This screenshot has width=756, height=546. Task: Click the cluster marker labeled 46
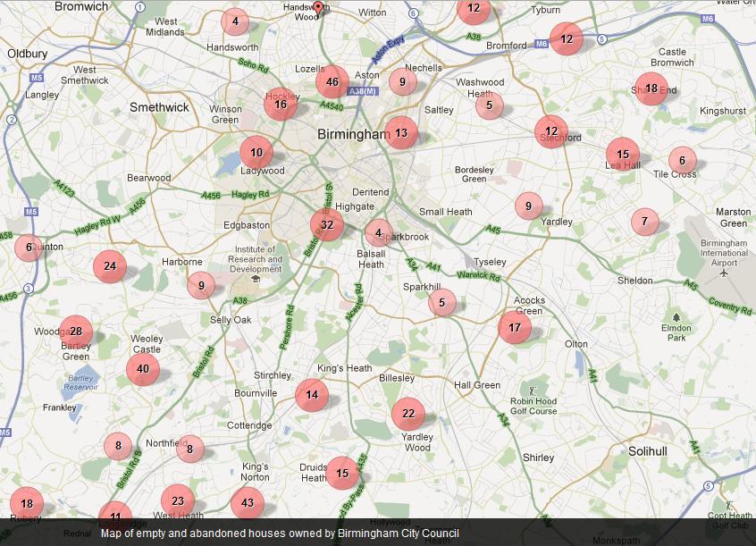[332, 81]
